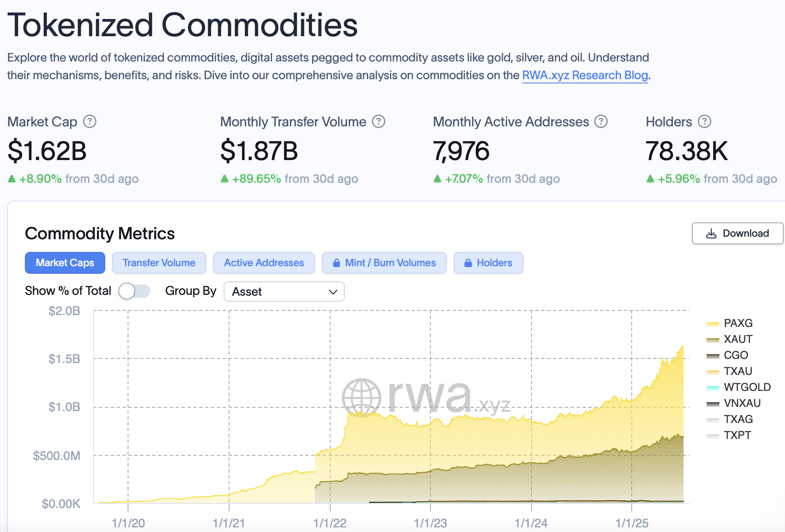Open the Group By Asset dropdown
This screenshot has width=785, height=532.
pyautogui.click(x=284, y=291)
